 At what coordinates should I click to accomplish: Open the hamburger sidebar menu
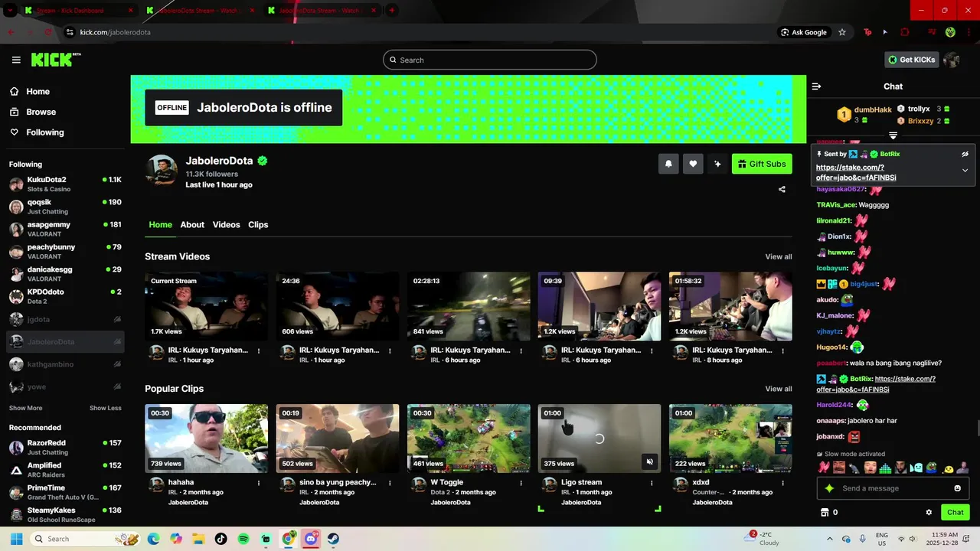click(16, 60)
